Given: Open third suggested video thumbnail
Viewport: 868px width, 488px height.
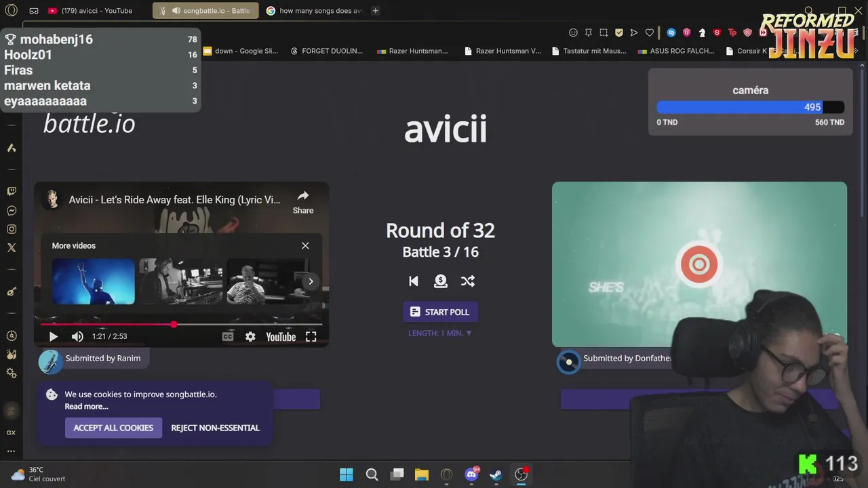Looking at the screenshot, I should point(268,281).
